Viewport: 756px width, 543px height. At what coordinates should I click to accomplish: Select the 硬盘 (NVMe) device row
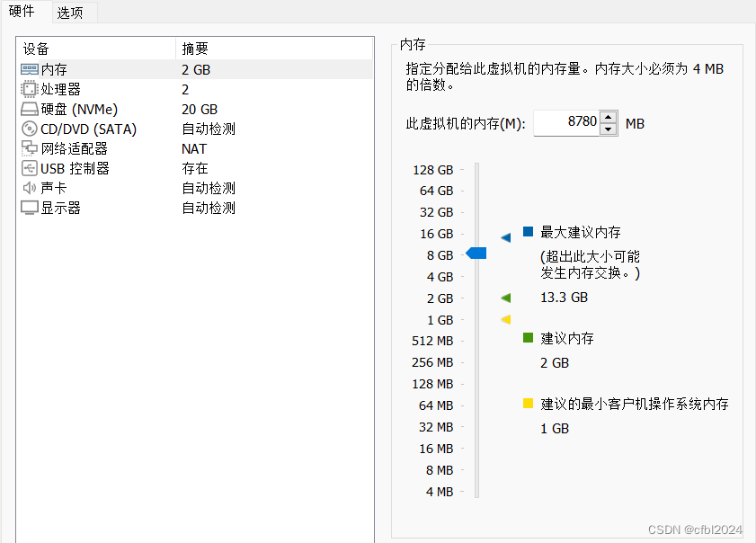[x=195, y=109]
